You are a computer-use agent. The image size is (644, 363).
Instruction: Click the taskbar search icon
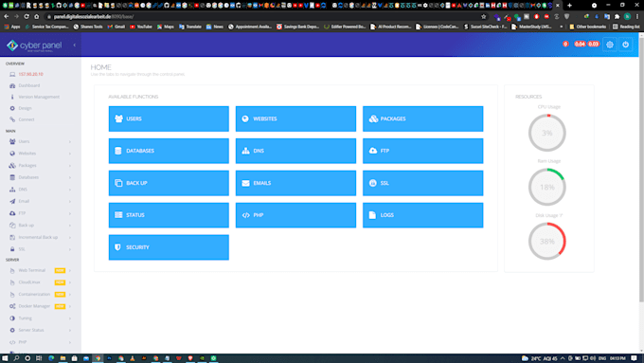(x=16, y=358)
